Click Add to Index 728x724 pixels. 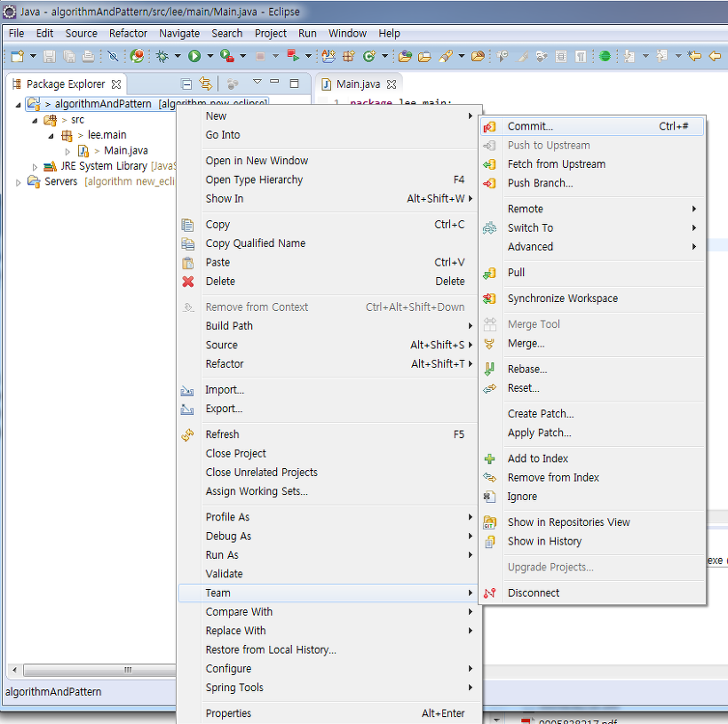[x=591, y=458]
